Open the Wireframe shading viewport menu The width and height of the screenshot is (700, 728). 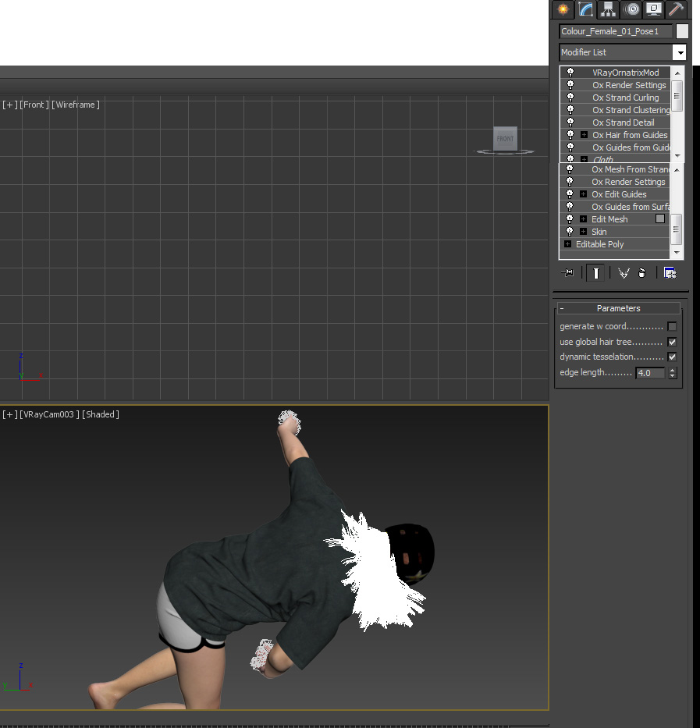(76, 105)
